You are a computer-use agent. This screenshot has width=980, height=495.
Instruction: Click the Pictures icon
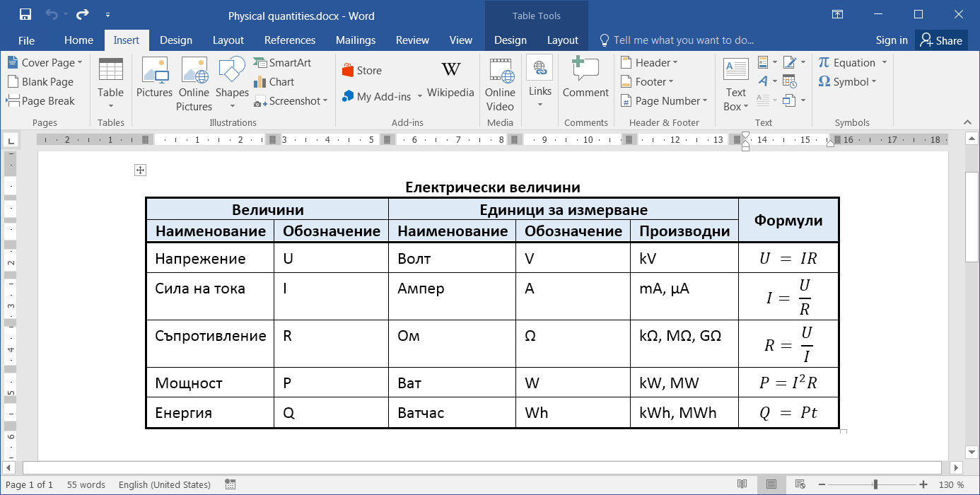click(154, 79)
